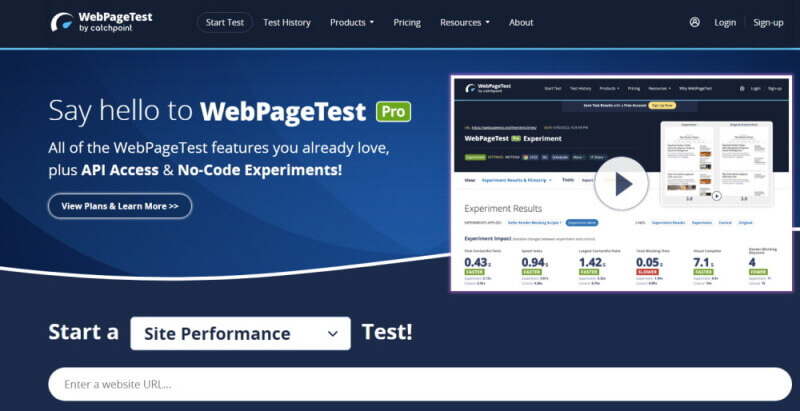
Task: Go to the Pricing page
Action: (x=407, y=22)
